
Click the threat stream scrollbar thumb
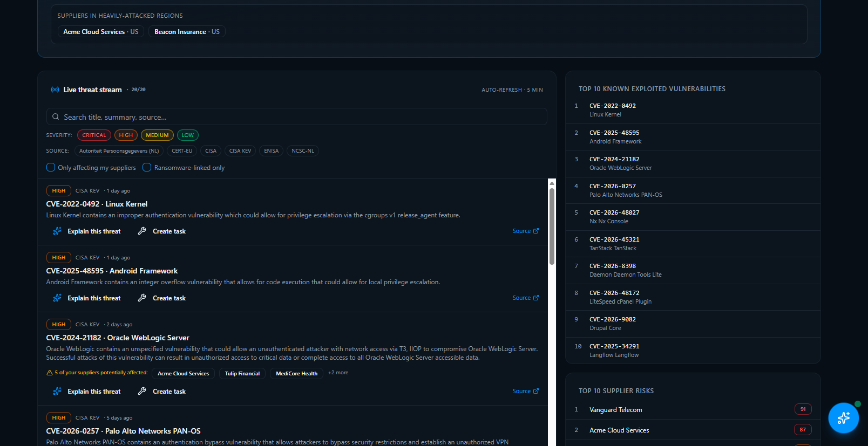pos(552,227)
